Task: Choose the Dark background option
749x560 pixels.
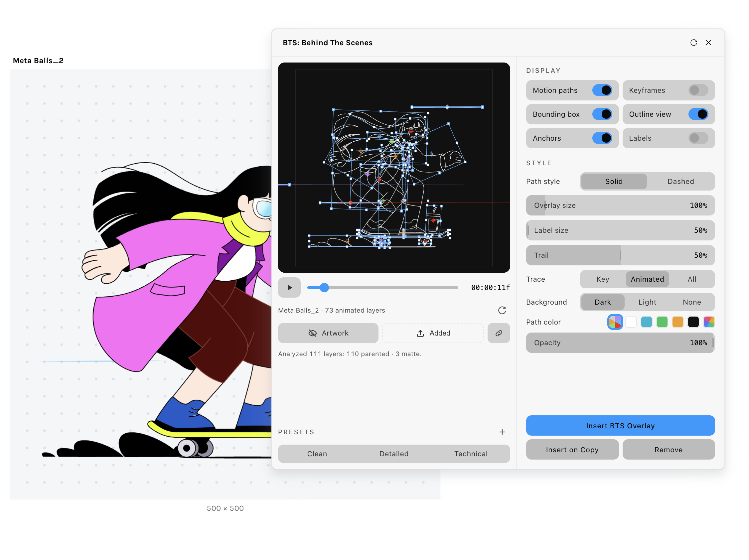Action: click(x=603, y=302)
